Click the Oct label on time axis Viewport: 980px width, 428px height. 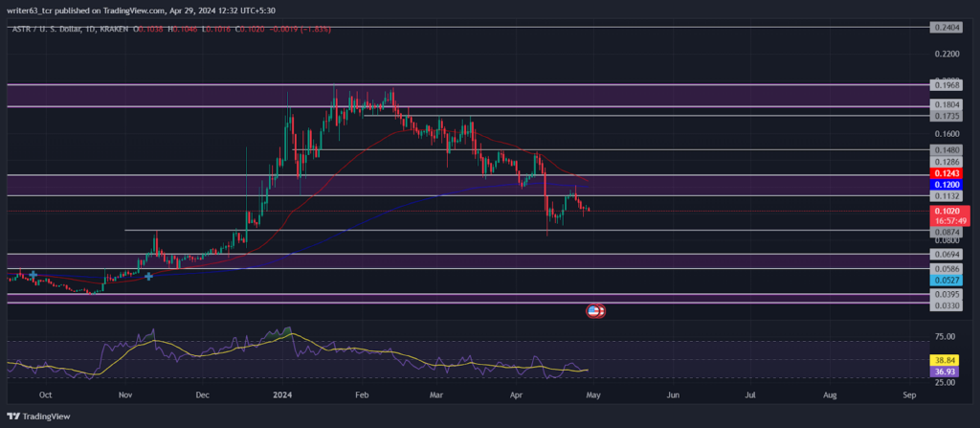(x=44, y=395)
